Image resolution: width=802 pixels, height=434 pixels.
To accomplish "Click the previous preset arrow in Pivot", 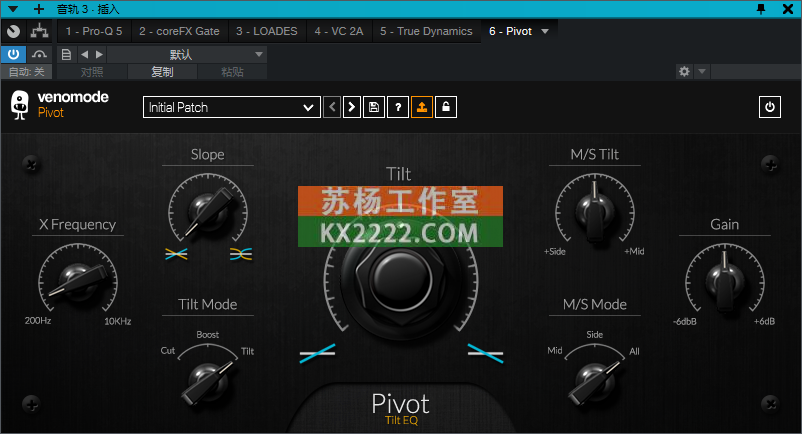I will click(x=332, y=107).
